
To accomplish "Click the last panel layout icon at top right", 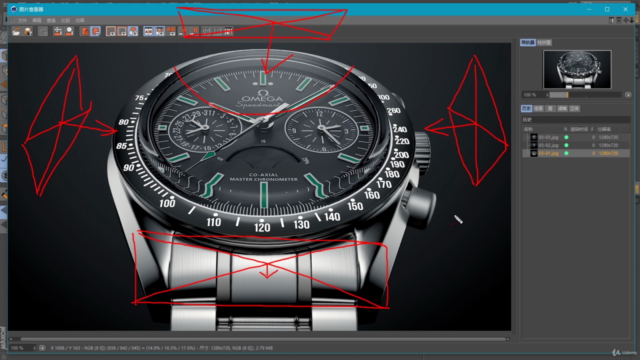I will point(632,20).
